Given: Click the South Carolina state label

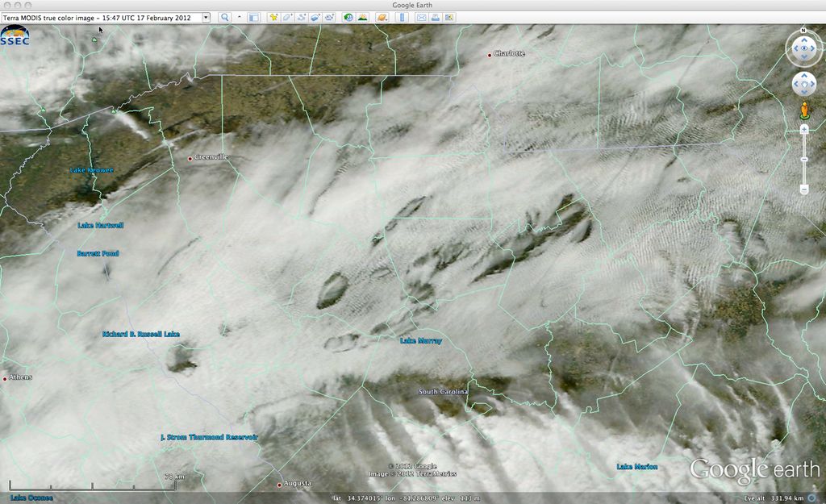Looking at the screenshot, I should (x=443, y=392).
